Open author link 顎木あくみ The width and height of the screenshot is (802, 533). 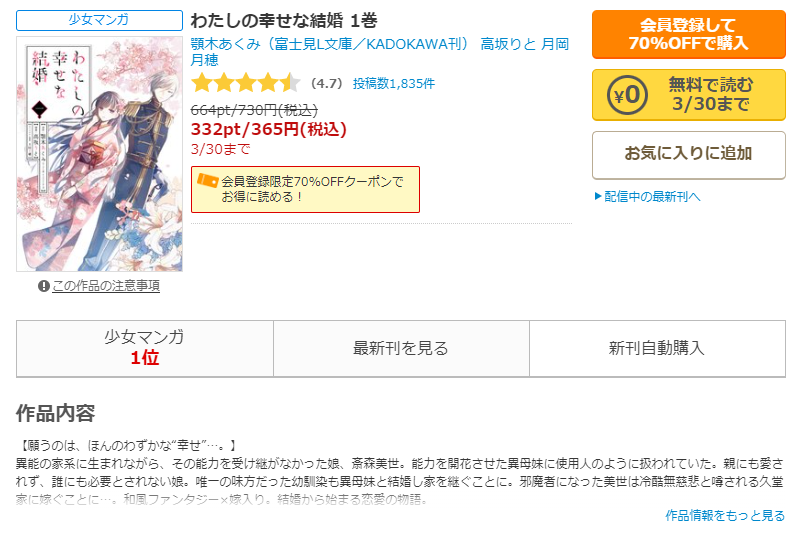(x=226, y=45)
